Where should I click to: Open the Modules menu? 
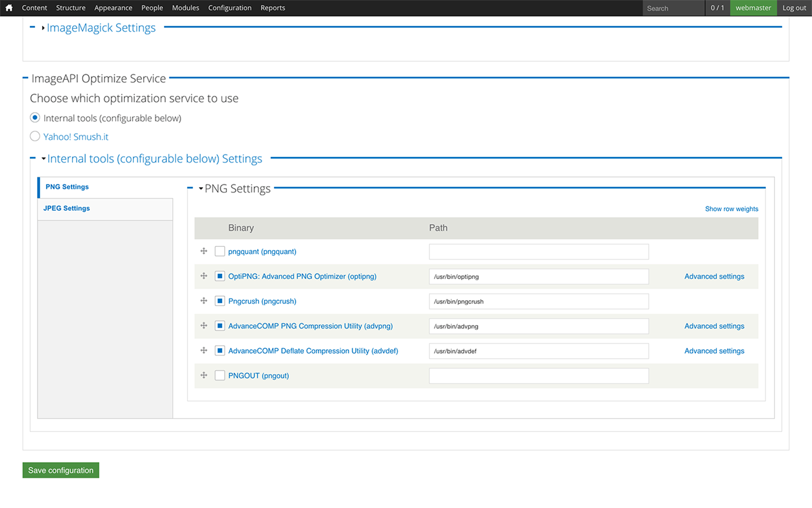click(186, 8)
